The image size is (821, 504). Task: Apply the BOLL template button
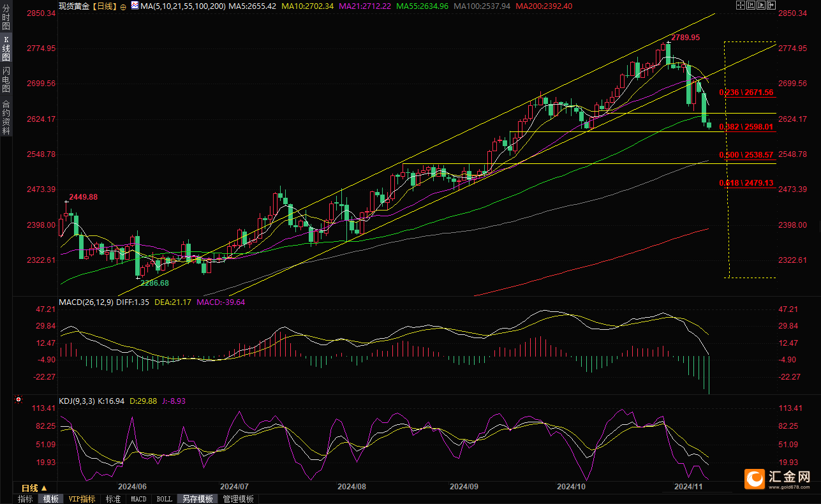tap(164, 499)
